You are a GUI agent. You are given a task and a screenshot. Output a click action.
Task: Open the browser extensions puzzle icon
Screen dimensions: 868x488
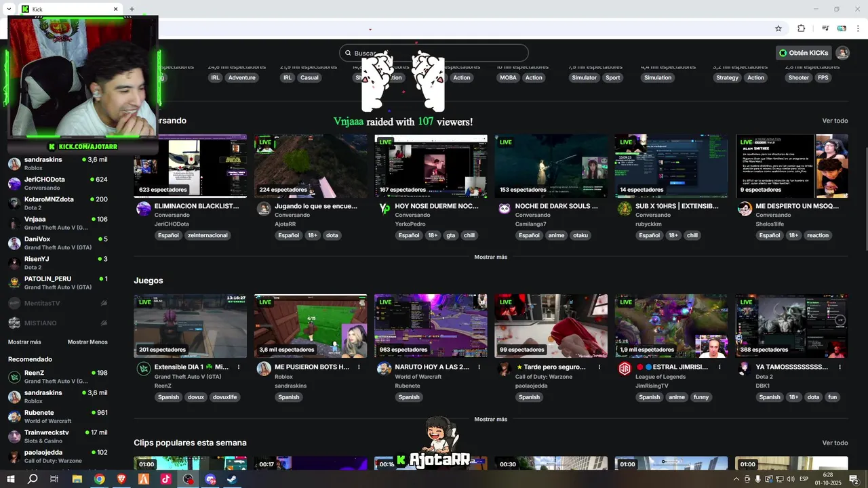pos(801,28)
